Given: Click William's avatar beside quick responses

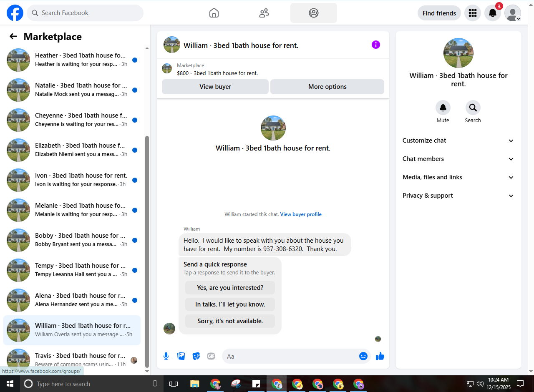Looking at the screenshot, I should (x=169, y=329).
